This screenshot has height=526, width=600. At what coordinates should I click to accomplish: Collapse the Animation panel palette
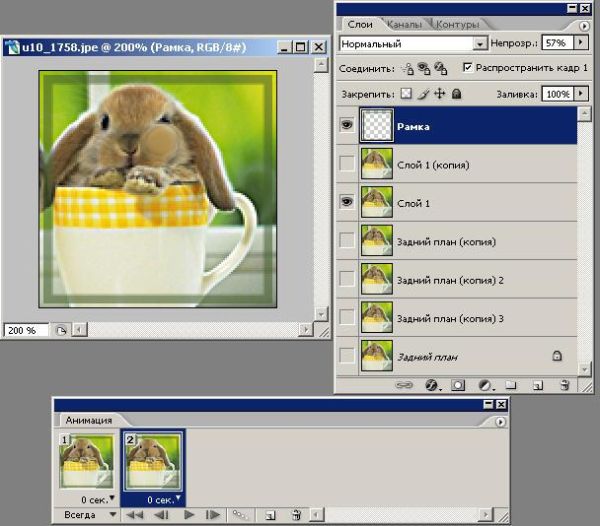pos(488,404)
